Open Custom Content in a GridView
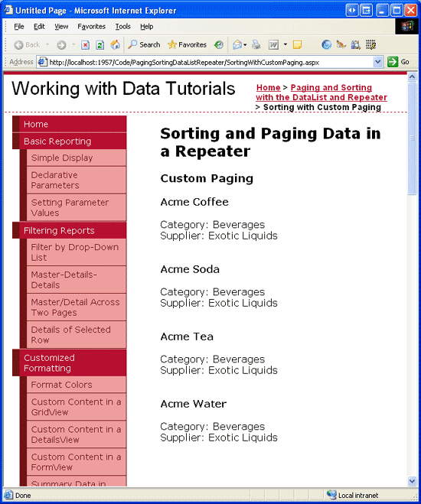Viewport: 421px width, 504px height. pos(77,407)
